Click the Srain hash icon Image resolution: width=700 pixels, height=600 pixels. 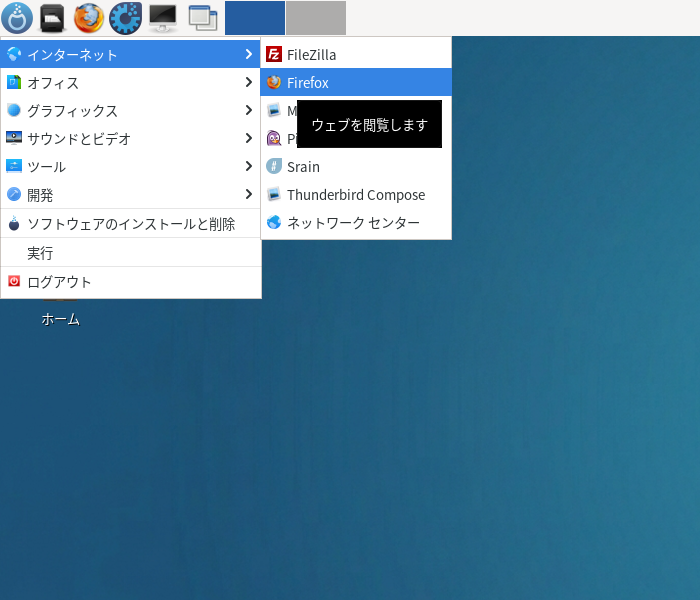click(274, 166)
